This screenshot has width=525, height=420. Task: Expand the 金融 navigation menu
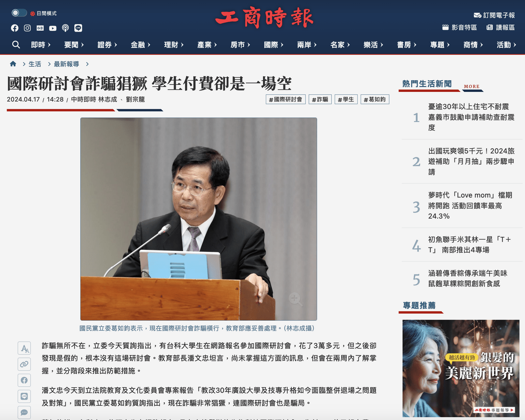click(x=141, y=45)
